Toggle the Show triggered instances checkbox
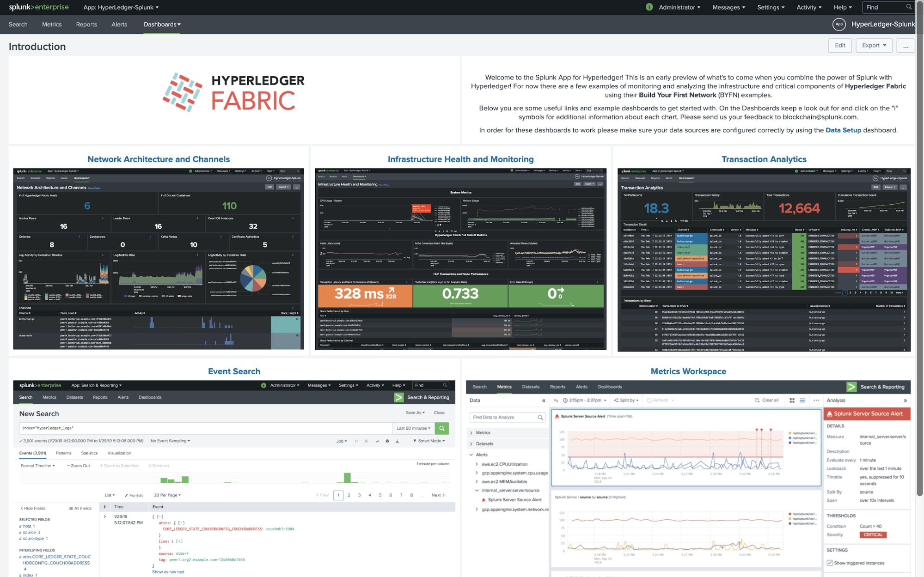The height and width of the screenshot is (577, 924). point(830,563)
